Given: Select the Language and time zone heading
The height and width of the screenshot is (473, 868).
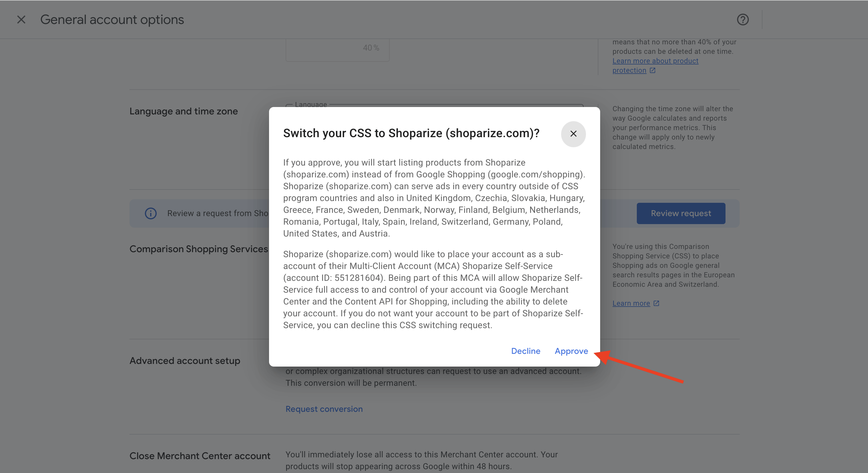Looking at the screenshot, I should (x=184, y=111).
